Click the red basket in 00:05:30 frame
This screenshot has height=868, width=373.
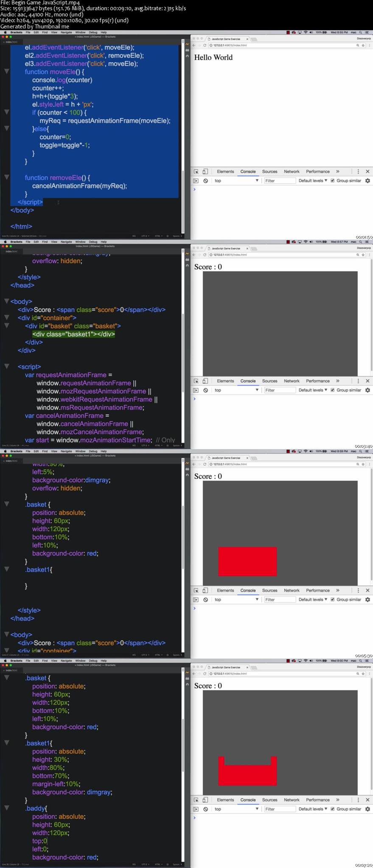point(247,562)
